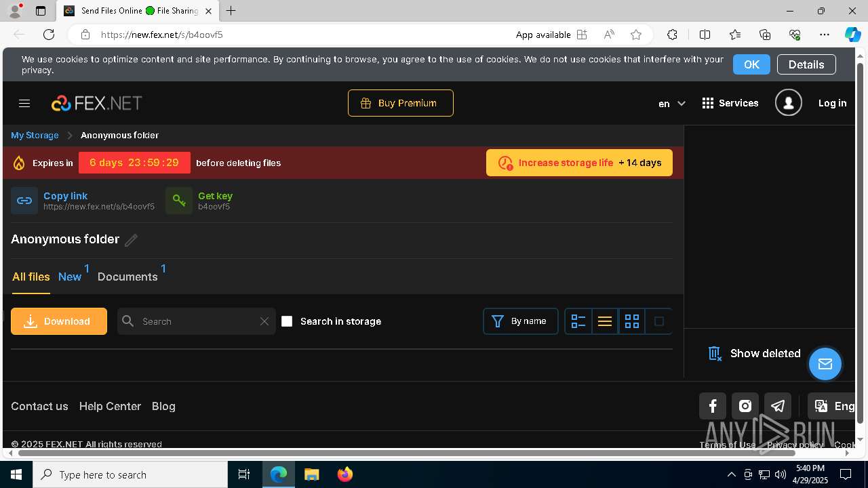Open the Telegram social icon

778,406
